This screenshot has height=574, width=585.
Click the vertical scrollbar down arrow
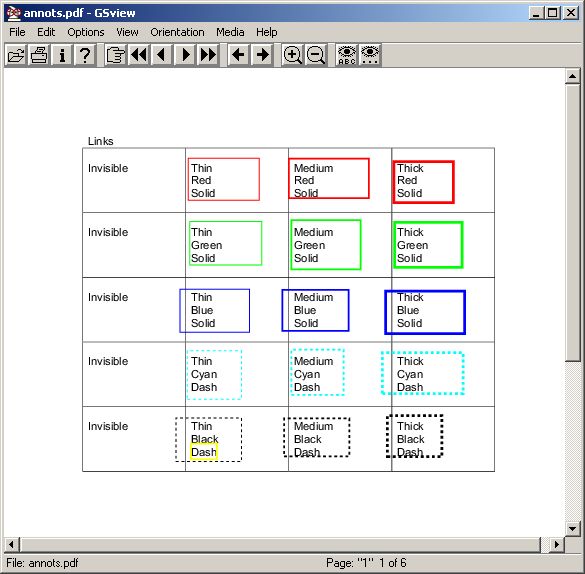(572, 528)
